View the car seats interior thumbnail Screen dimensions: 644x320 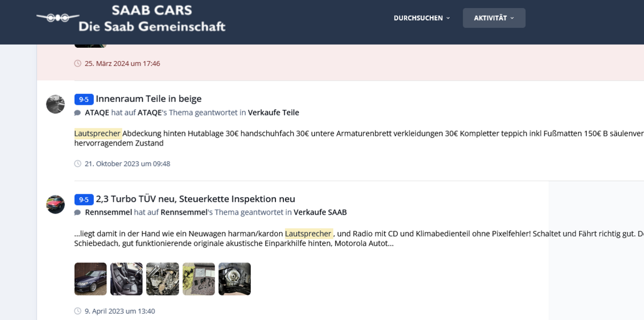127,279
